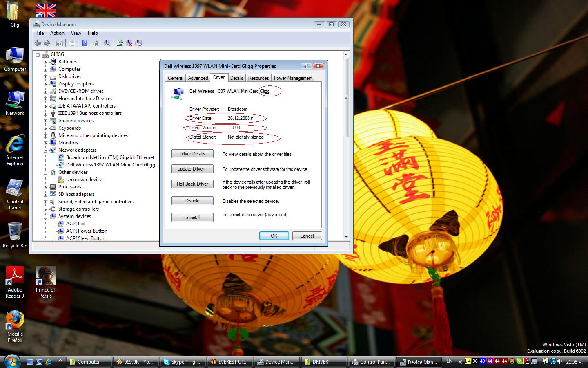Collapse the GLIGG root node
588x368 pixels.
pos(38,55)
